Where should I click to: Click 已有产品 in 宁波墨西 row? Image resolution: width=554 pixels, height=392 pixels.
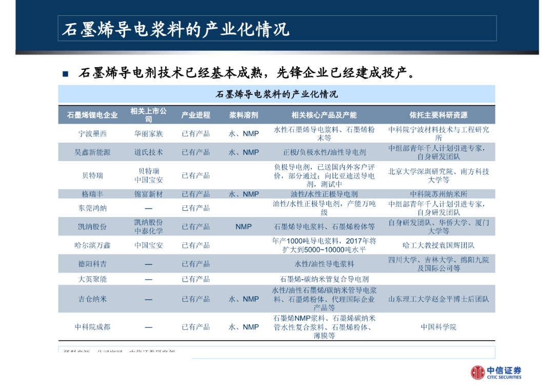(x=196, y=133)
